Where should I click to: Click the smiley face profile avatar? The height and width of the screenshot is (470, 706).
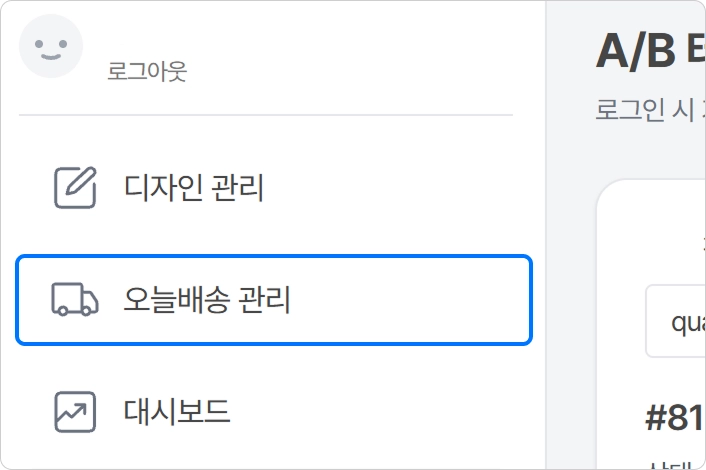point(51,46)
